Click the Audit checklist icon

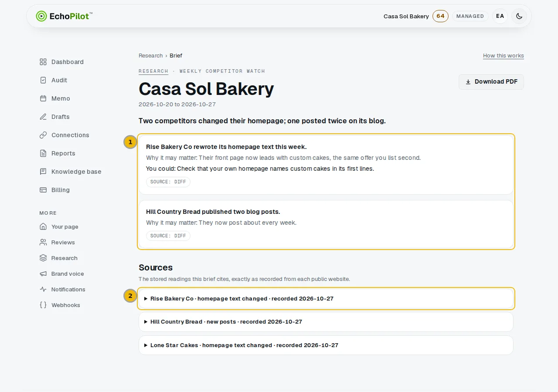click(43, 80)
